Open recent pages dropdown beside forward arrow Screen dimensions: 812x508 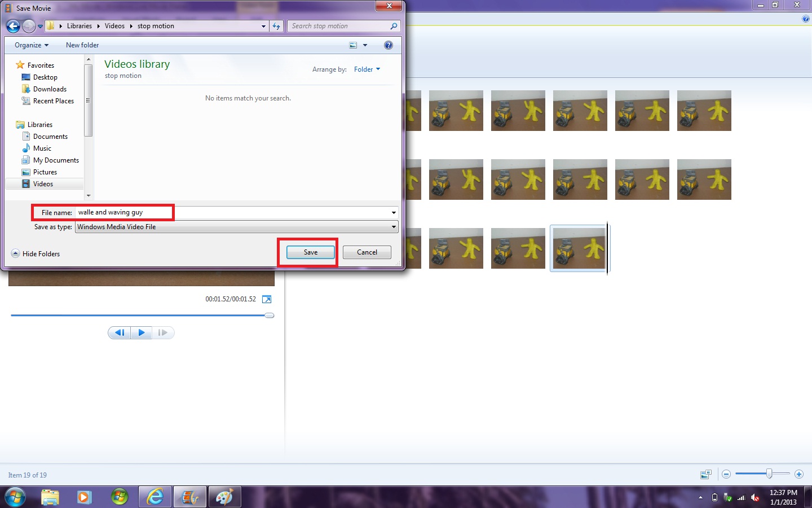pyautogui.click(x=40, y=26)
